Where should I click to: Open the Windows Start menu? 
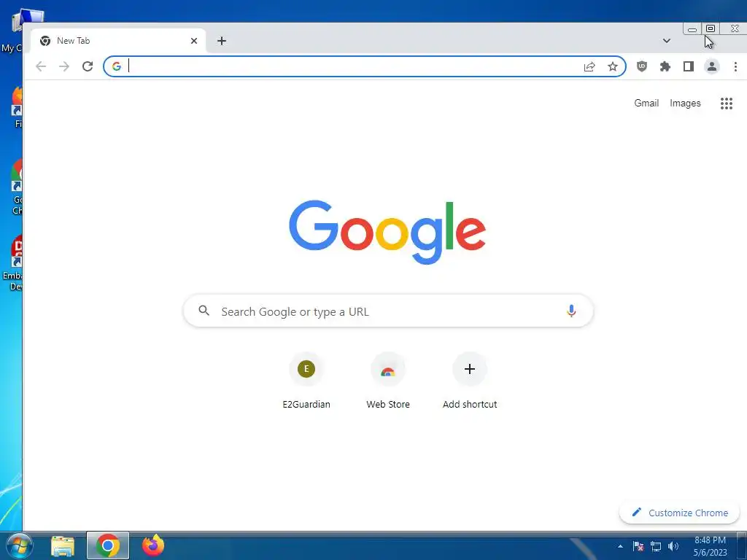pos(18,545)
